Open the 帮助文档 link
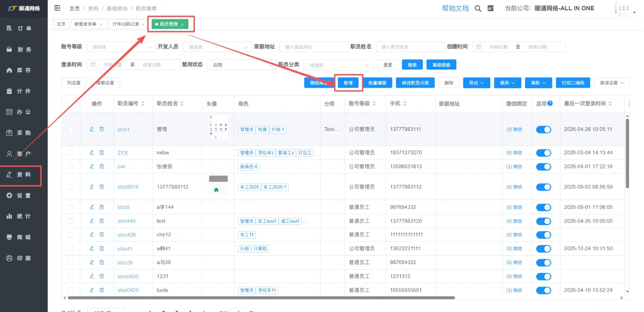The image size is (644, 312). click(455, 8)
